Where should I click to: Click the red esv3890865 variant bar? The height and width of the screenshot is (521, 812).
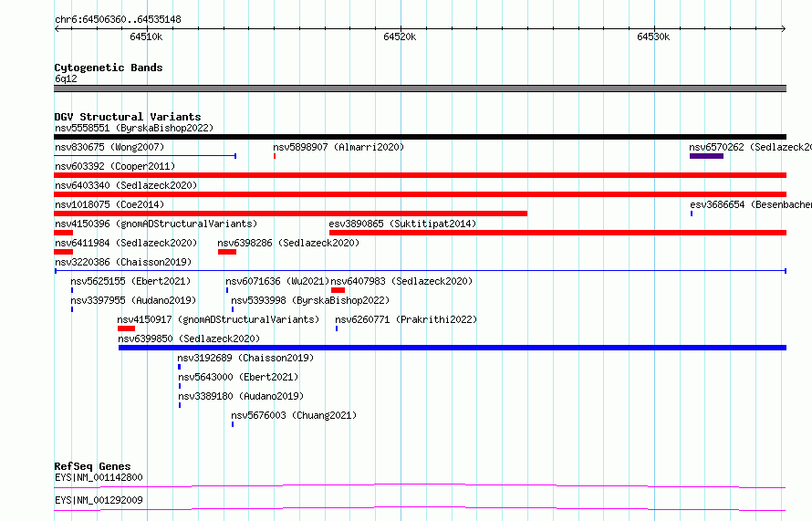point(557,233)
